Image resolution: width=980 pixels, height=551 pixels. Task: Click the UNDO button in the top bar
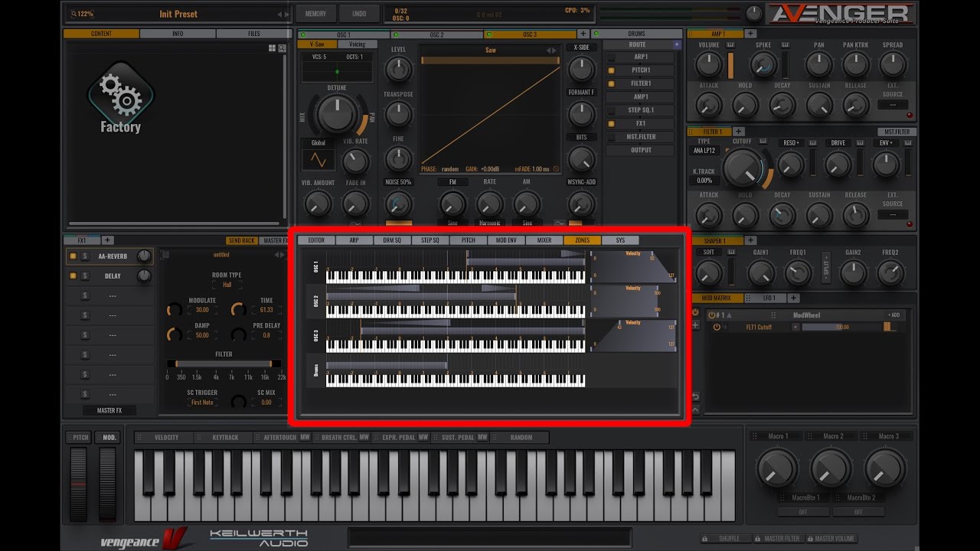[359, 14]
